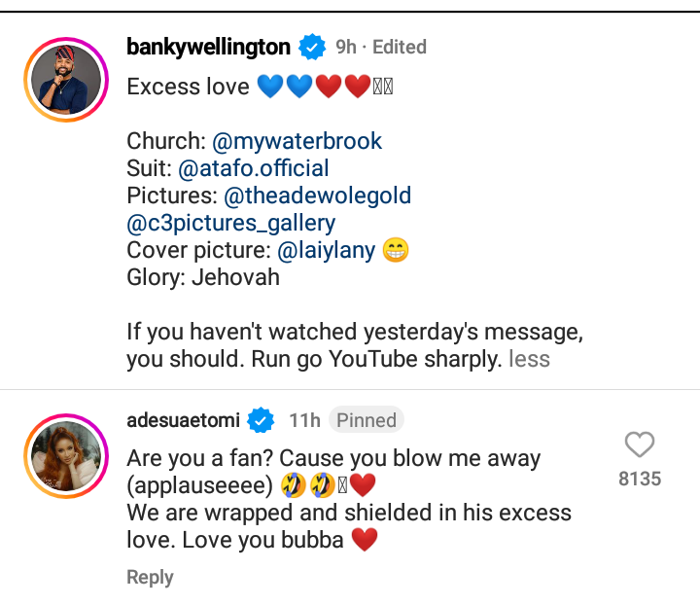
Task: Tap the 11h comment timestamp
Action: click(304, 420)
